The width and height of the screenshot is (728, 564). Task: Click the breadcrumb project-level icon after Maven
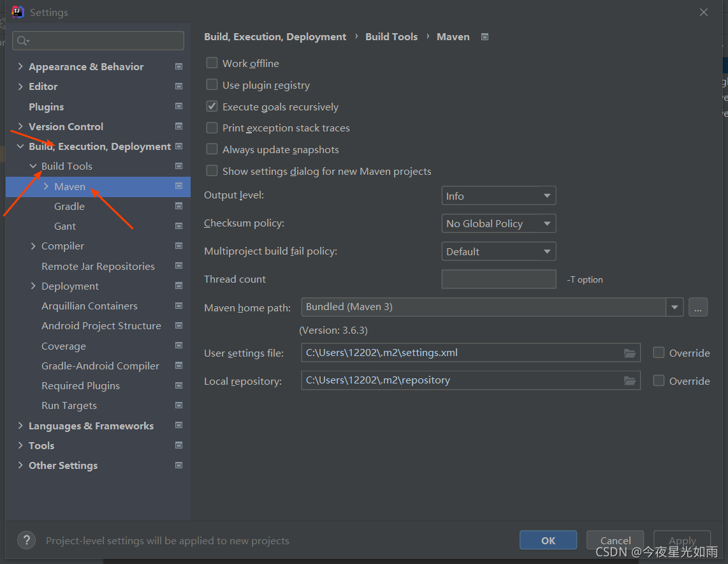click(x=484, y=37)
